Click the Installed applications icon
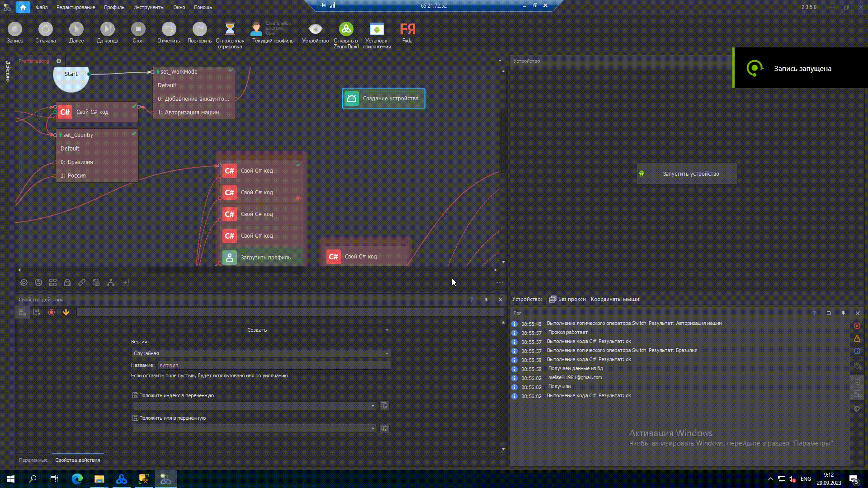868x488 pixels. pos(376,30)
